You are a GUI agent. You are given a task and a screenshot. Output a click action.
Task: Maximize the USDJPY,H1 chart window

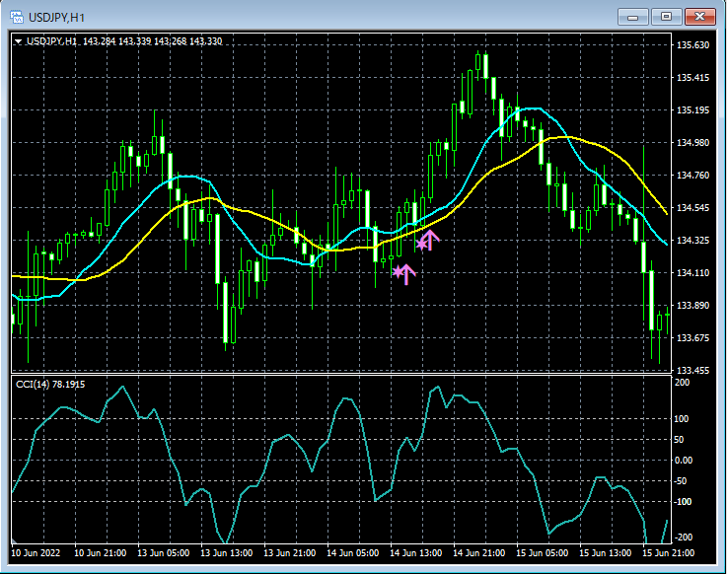click(666, 17)
